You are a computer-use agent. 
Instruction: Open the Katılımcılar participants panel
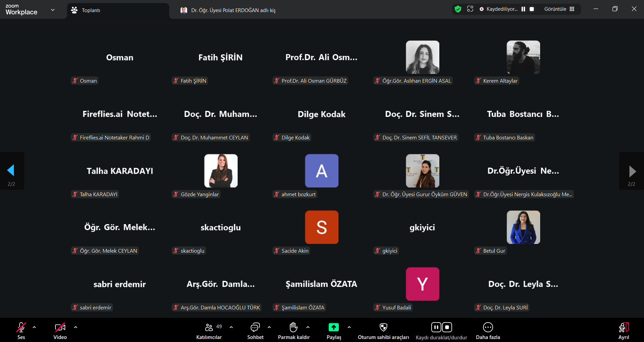point(209,328)
